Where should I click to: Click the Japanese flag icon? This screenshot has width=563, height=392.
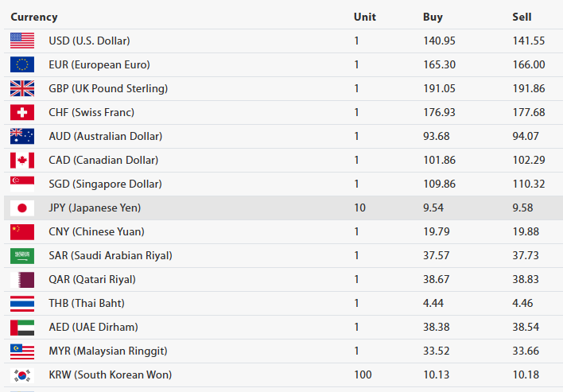coord(22,208)
